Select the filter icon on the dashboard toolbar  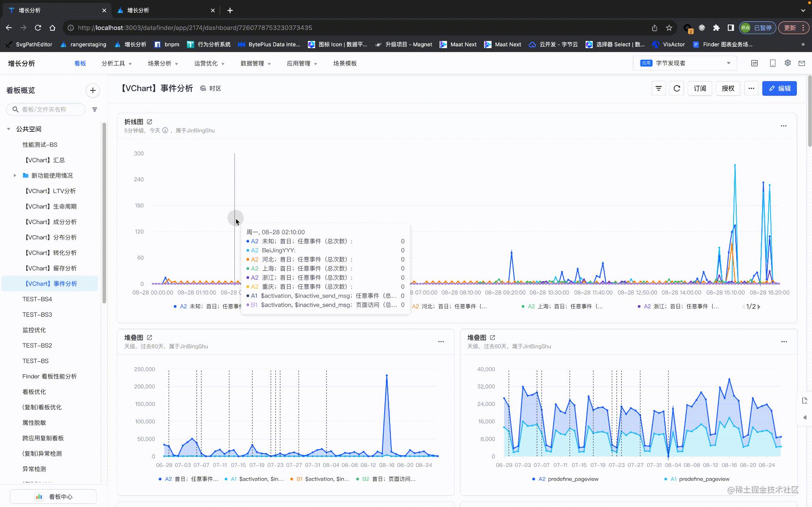tap(658, 88)
